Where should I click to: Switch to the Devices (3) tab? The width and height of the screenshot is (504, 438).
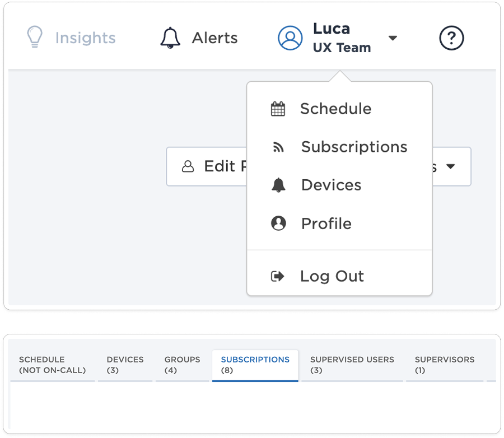point(125,365)
